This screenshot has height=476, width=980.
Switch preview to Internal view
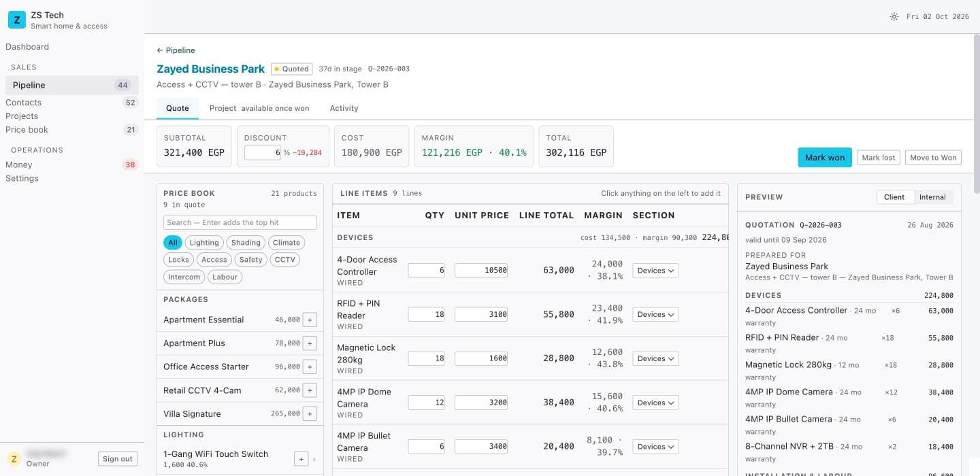[x=932, y=197]
